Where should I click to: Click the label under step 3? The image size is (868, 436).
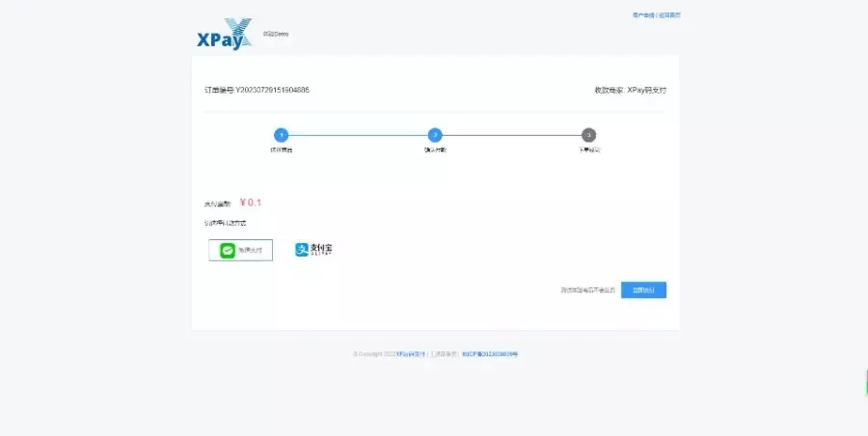point(589,150)
